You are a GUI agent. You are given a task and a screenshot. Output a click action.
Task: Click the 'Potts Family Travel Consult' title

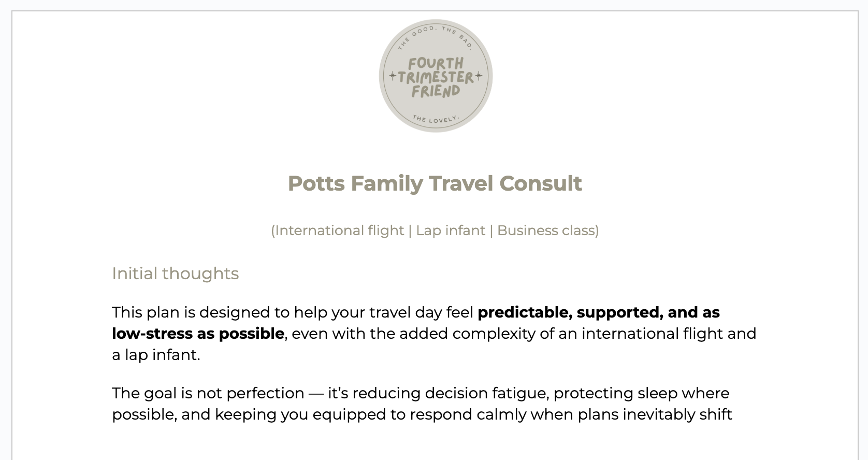pos(435,183)
